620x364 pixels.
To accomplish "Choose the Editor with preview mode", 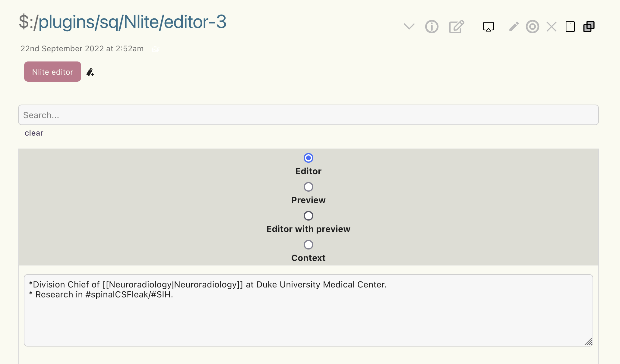I will click(308, 216).
